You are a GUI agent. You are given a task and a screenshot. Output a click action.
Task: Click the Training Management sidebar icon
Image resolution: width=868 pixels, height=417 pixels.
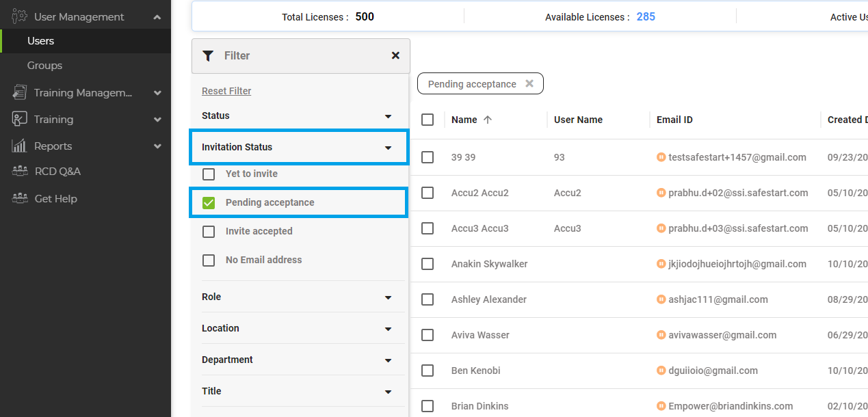click(20, 93)
